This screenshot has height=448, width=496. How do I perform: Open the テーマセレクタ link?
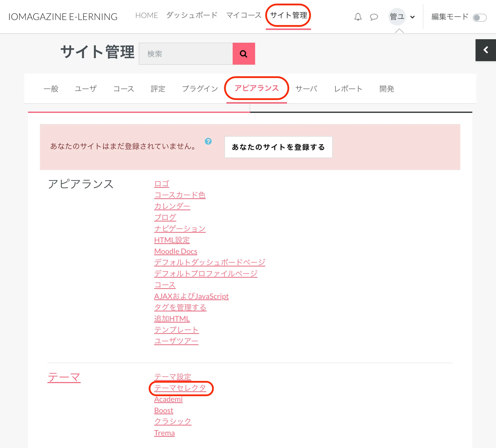[x=180, y=388]
